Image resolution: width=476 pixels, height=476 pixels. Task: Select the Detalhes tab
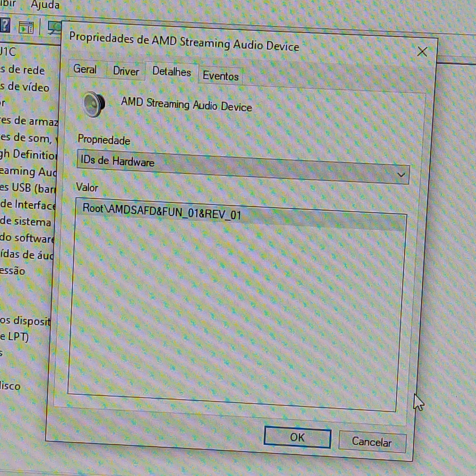click(172, 72)
